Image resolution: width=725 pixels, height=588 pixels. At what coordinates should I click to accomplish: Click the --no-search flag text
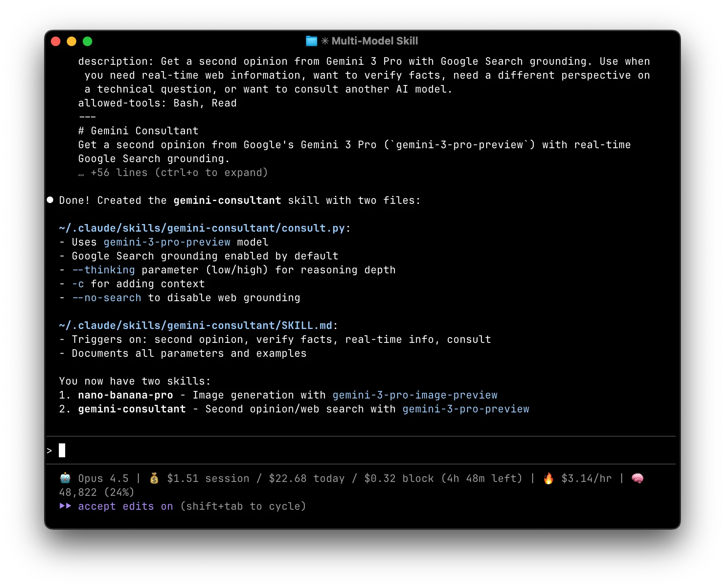tap(107, 298)
